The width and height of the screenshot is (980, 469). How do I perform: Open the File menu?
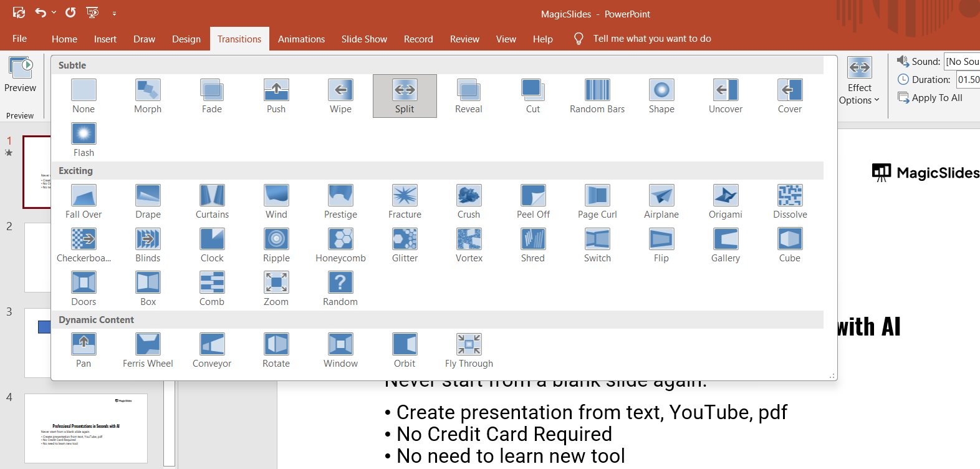click(20, 39)
